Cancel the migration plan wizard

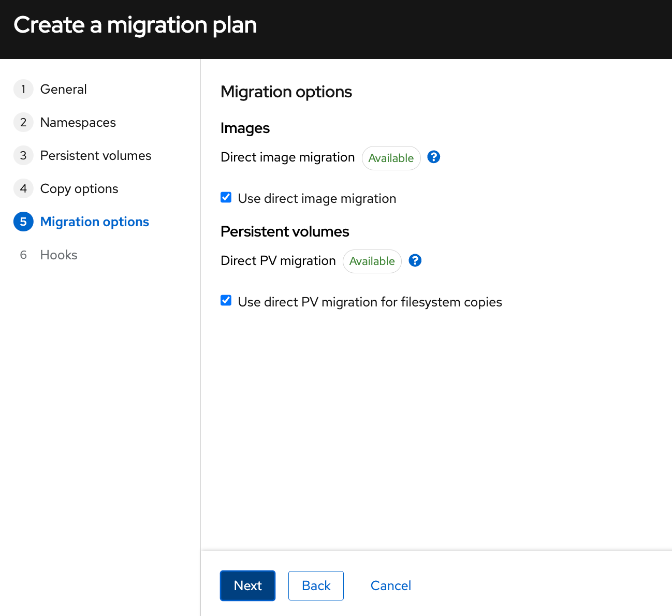pyautogui.click(x=391, y=585)
